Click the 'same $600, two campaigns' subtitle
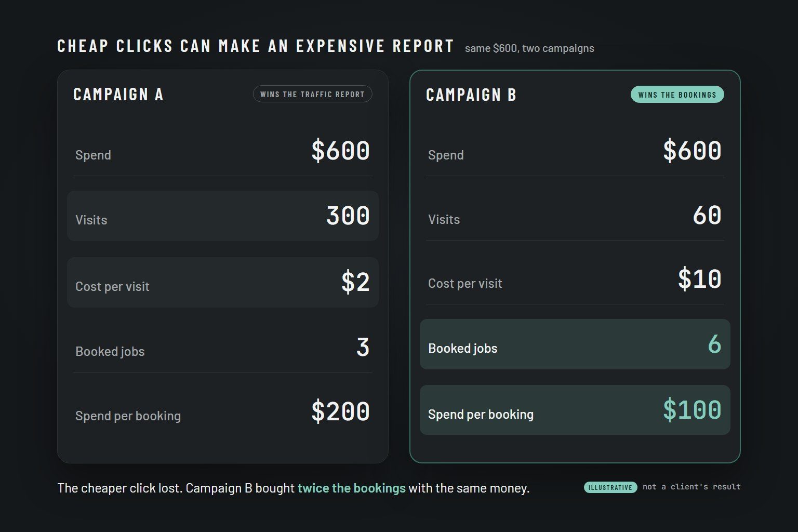The image size is (798, 532). click(529, 48)
